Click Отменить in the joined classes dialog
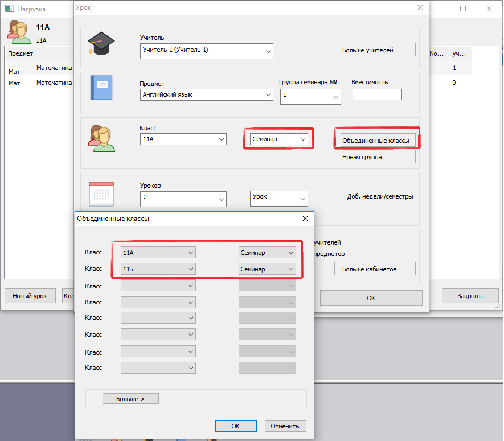The image size is (504, 441). tap(285, 426)
